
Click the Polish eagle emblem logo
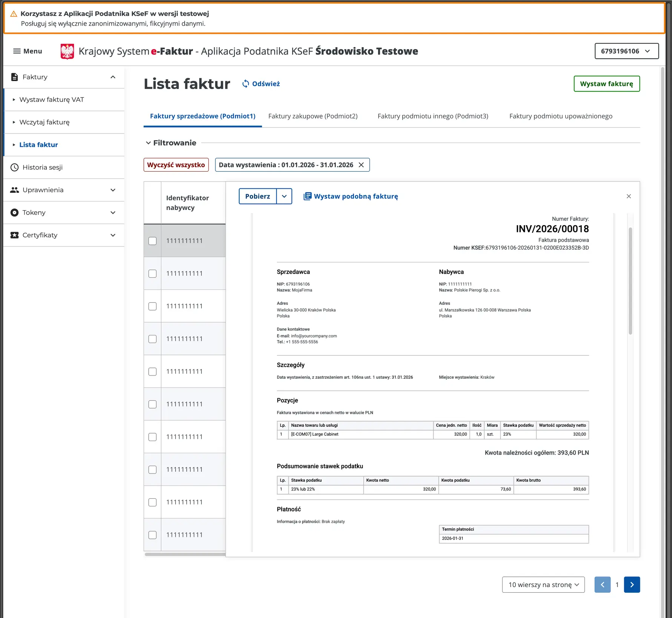coord(67,51)
